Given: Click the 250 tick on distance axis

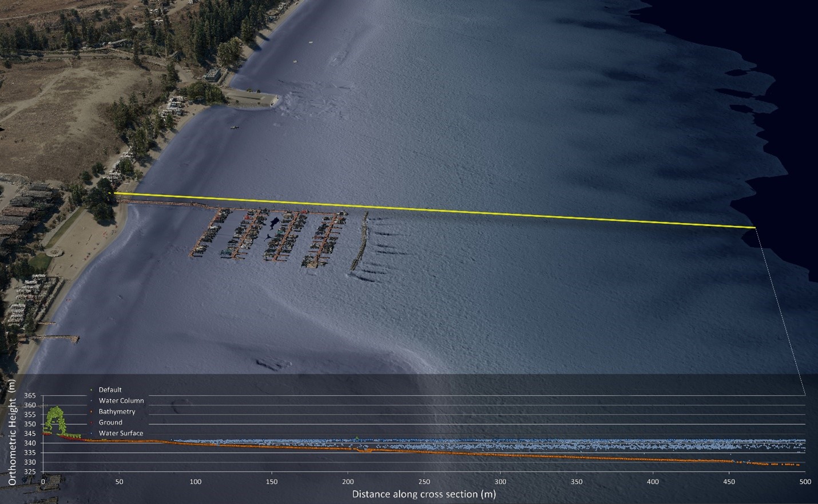Looking at the screenshot, I should click(424, 482).
